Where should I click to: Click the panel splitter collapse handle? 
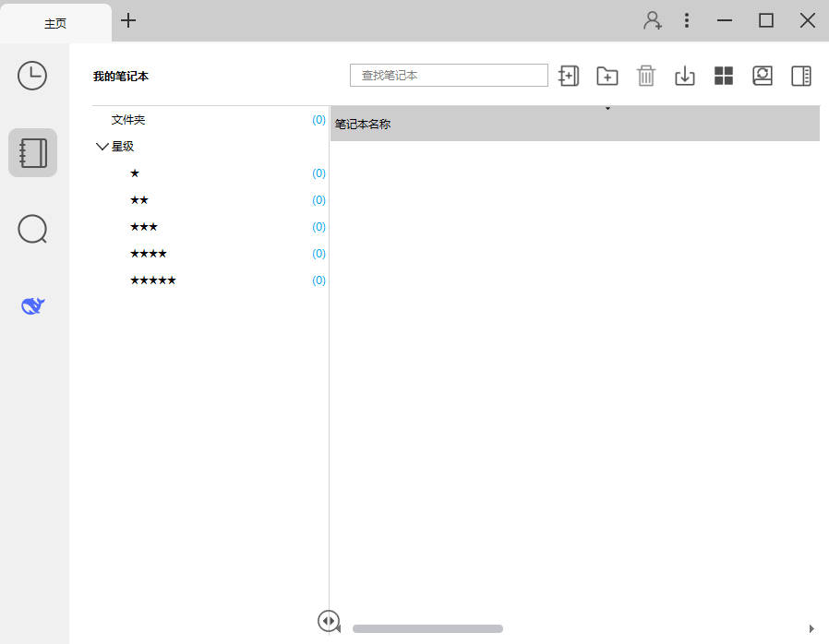point(329,621)
